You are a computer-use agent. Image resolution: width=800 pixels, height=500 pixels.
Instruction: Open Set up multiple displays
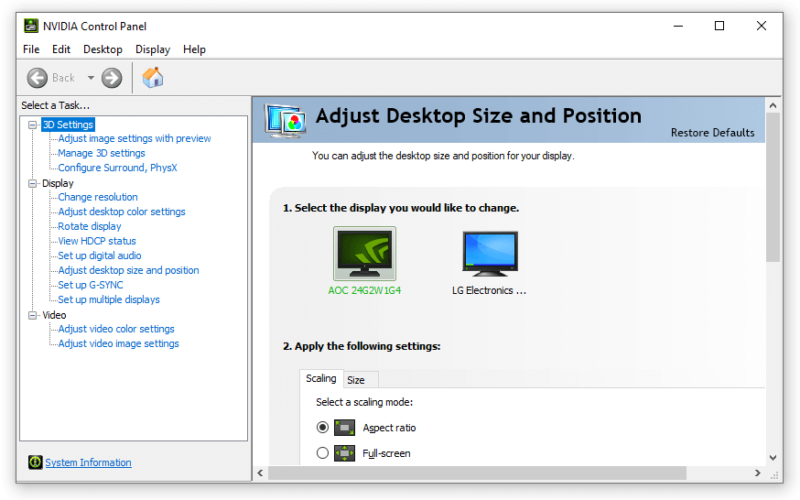109,299
